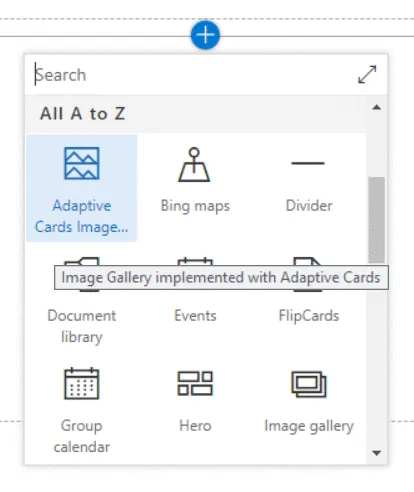Click the blue plus add web part button
The width and height of the screenshot is (414, 492).
click(x=205, y=35)
